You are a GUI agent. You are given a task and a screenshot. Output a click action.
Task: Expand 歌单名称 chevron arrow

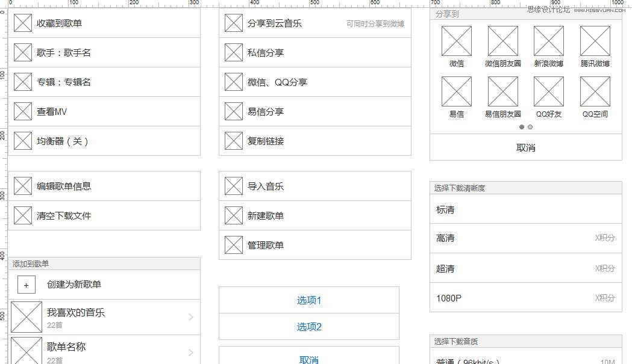(x=191, y=353)
